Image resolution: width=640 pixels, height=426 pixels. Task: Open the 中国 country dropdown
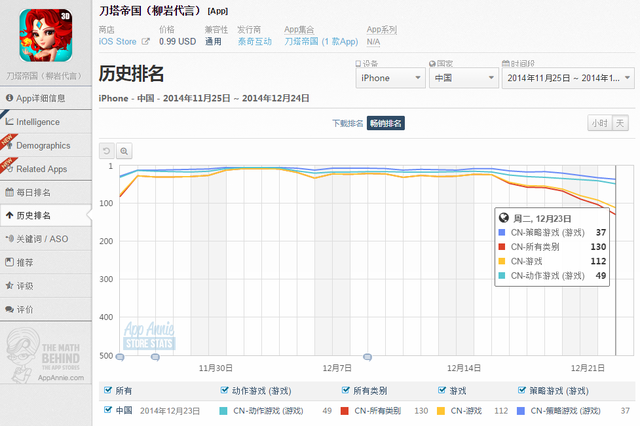(464, 78)
